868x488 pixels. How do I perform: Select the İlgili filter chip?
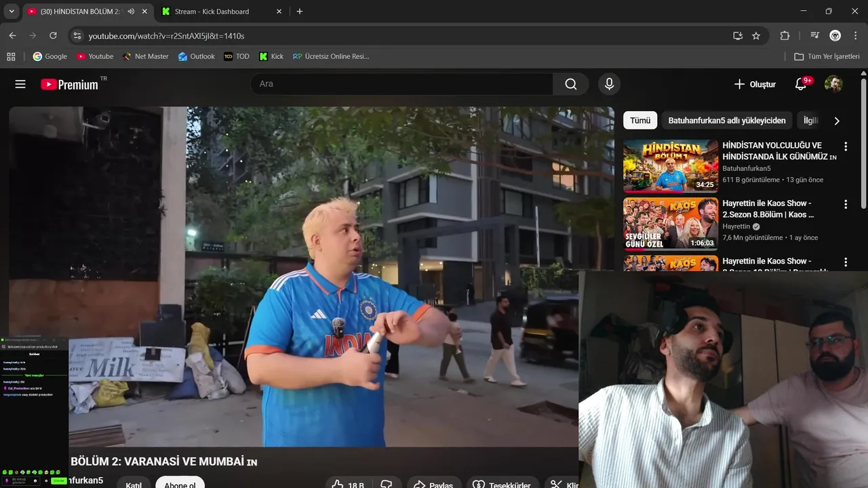pos(810,121)
